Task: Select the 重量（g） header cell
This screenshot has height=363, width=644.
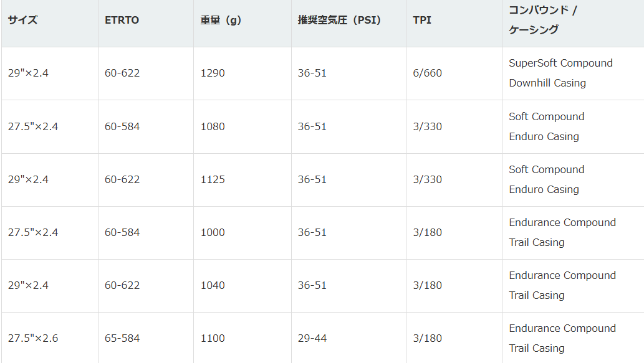Action: tap(221, 20)
